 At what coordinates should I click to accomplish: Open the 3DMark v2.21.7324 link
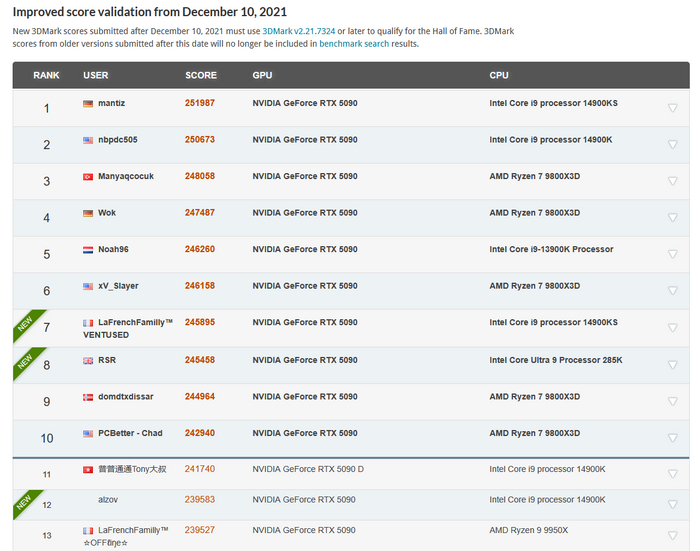coord(298,31)
